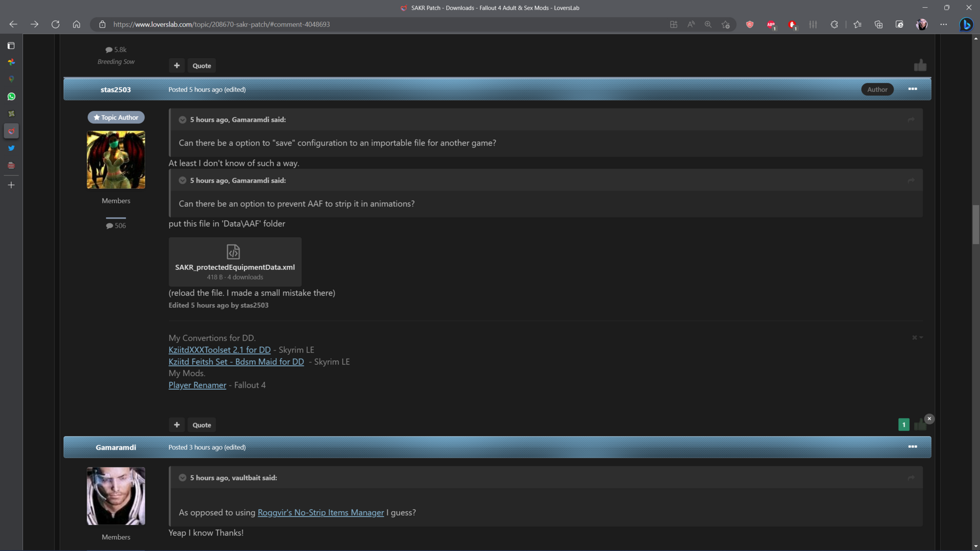
Task: Open the extension with red badge icon
Action: (x=792, y=24)
